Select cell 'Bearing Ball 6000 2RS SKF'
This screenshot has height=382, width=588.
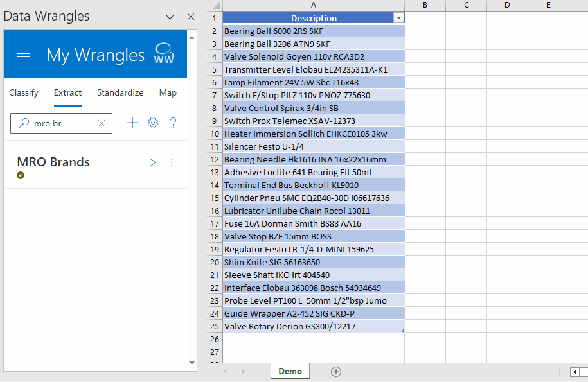pyautogui.click(x=314, y=31)
